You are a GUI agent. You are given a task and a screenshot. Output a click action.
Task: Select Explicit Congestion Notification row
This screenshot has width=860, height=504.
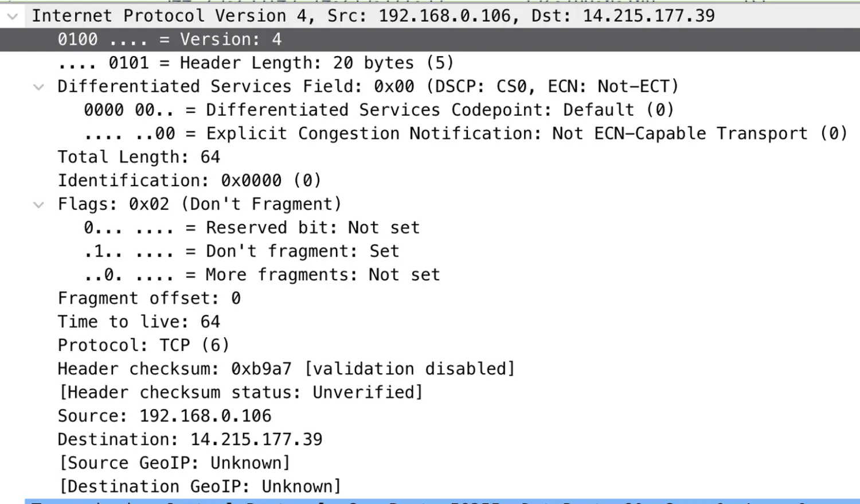pos(430,134)
